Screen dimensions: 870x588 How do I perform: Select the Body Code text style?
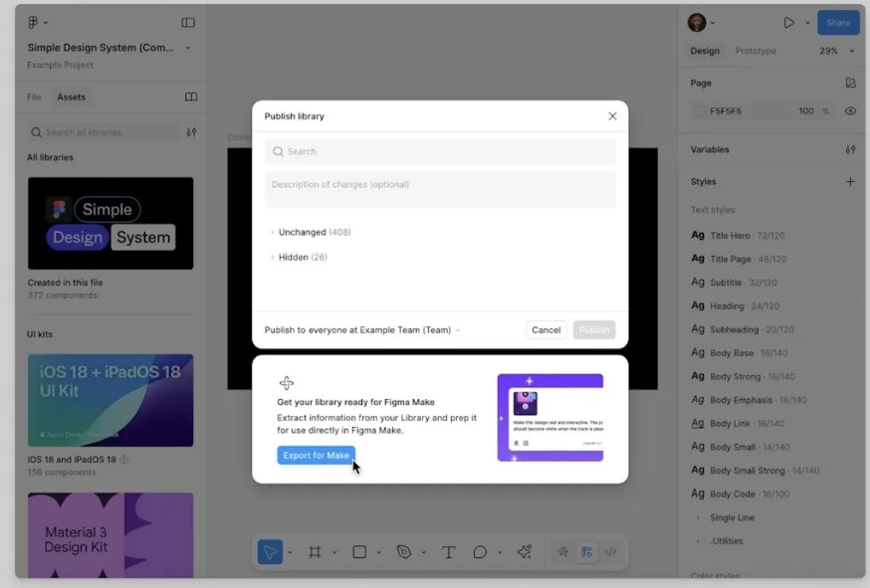[x=741, y=493]
